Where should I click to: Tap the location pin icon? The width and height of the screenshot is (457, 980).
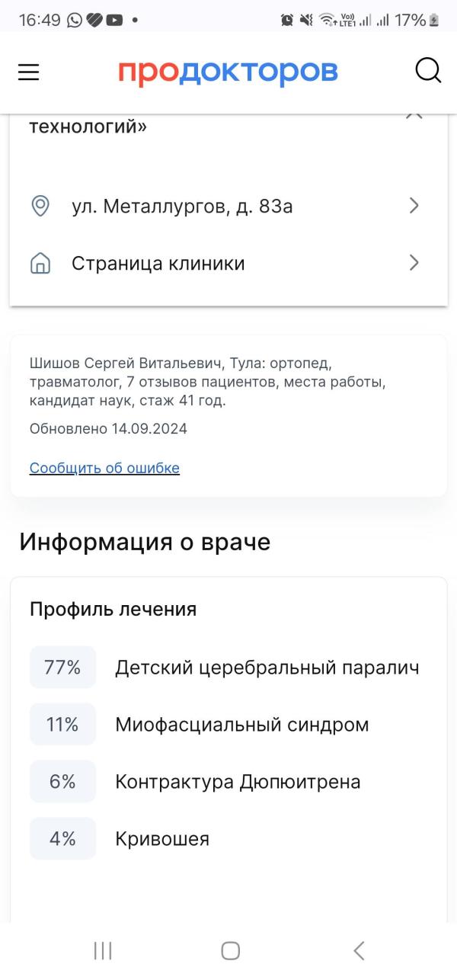point(40,206)
